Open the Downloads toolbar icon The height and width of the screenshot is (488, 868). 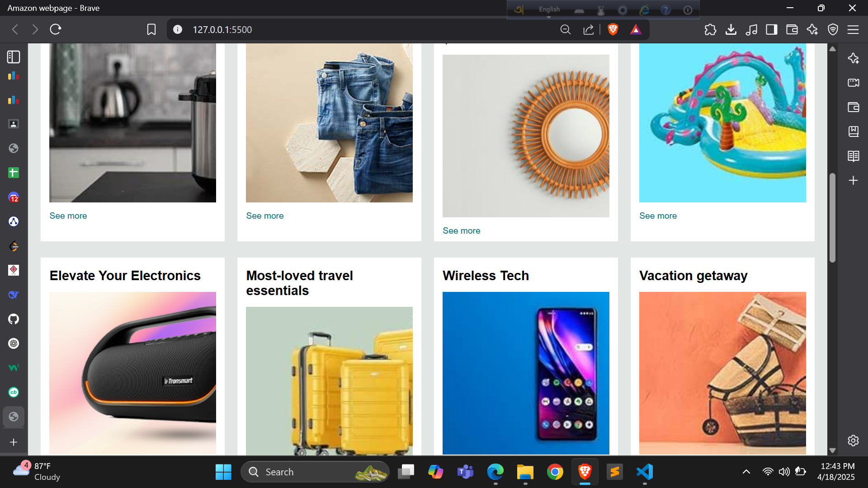pyautogui.click(x=731, y=30)
